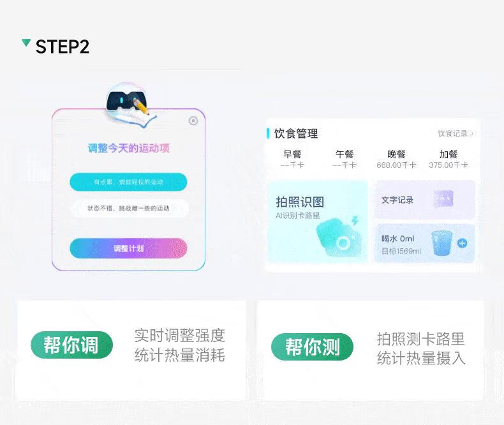
Task: Open the 晚餐 668.00千卡 entry
Action: click(396, 159)
